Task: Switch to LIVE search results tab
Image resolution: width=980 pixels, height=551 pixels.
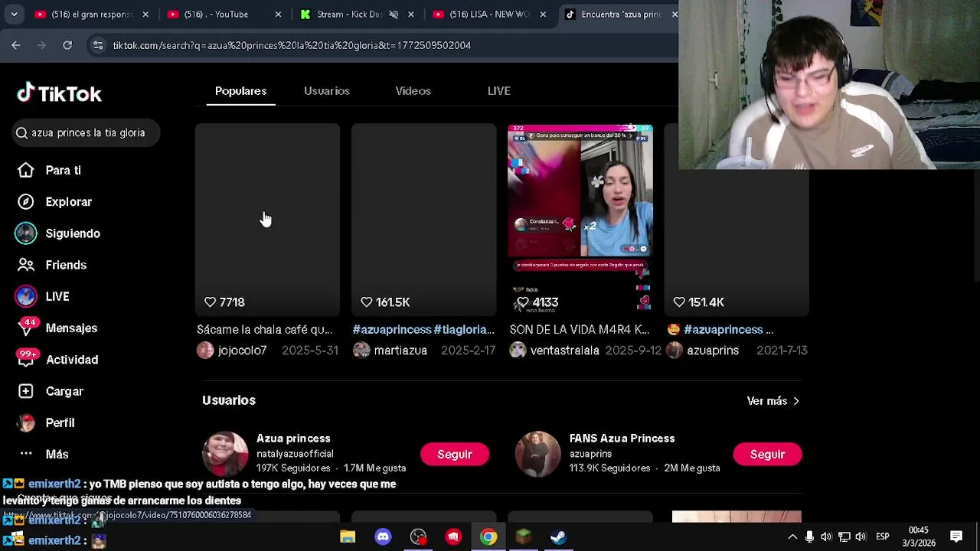Action: [498, 91]
